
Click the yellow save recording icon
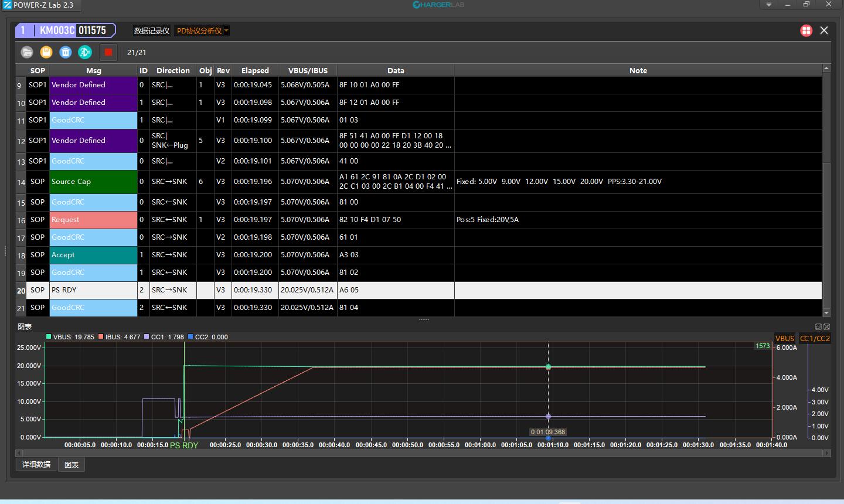pos(46,52)
